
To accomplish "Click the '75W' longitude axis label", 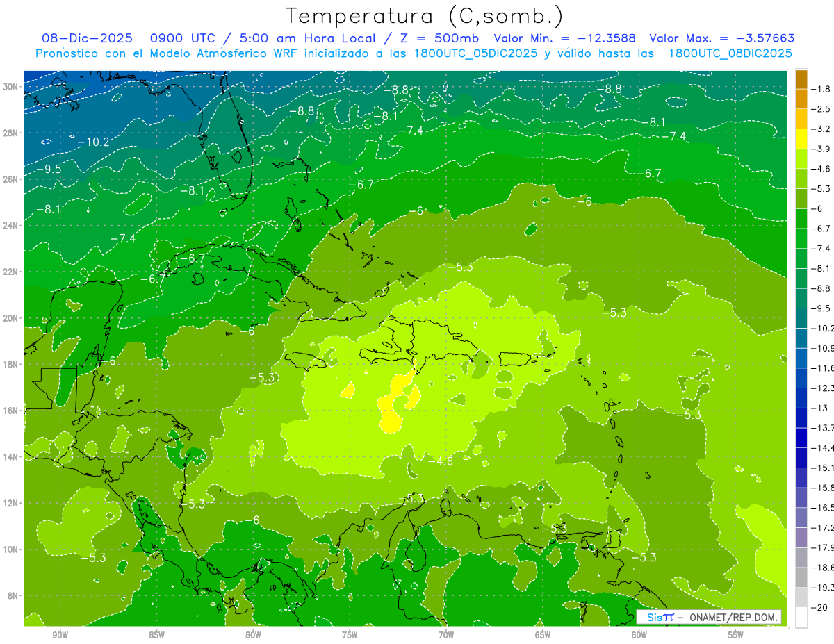I will (350, 635).
